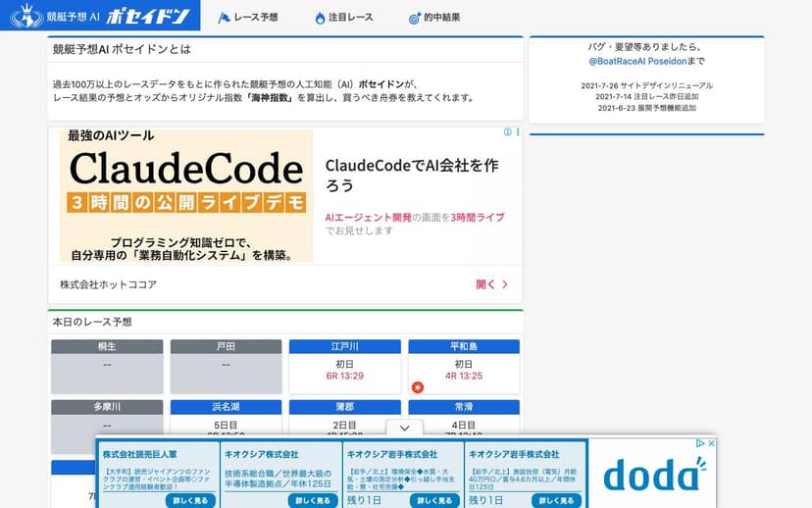The width and height of the screenshot is (812, 508).
Task: Click the 株式会社ホットココア advertiser name
Action: pyautogui.click(x=108, y=284)
